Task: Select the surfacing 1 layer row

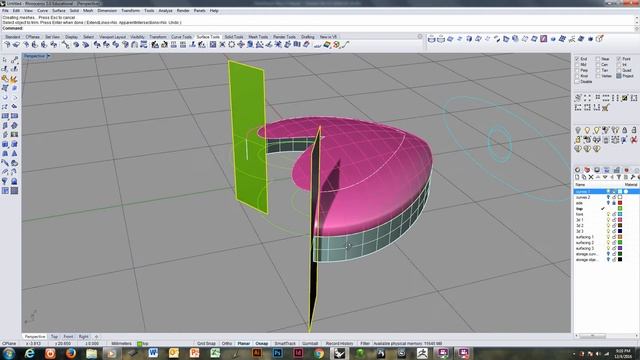Action: (x=606, y=237)
